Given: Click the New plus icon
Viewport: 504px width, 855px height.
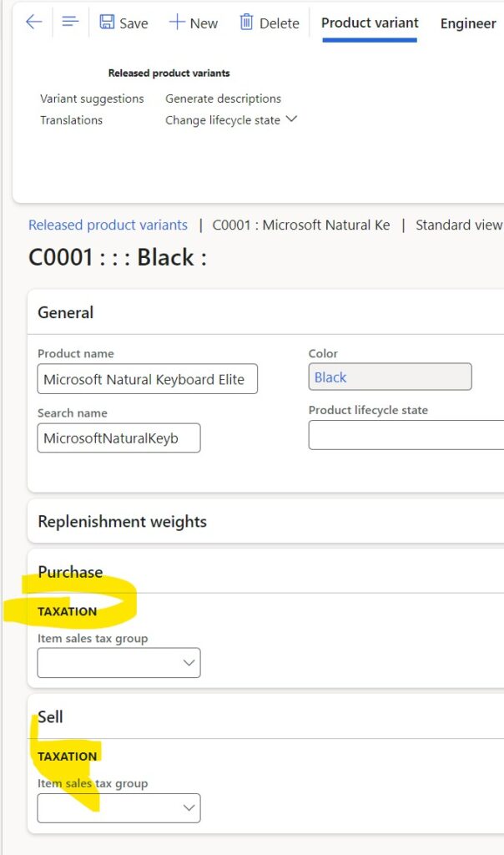Looking at the screenshot, I should point(177,23).
